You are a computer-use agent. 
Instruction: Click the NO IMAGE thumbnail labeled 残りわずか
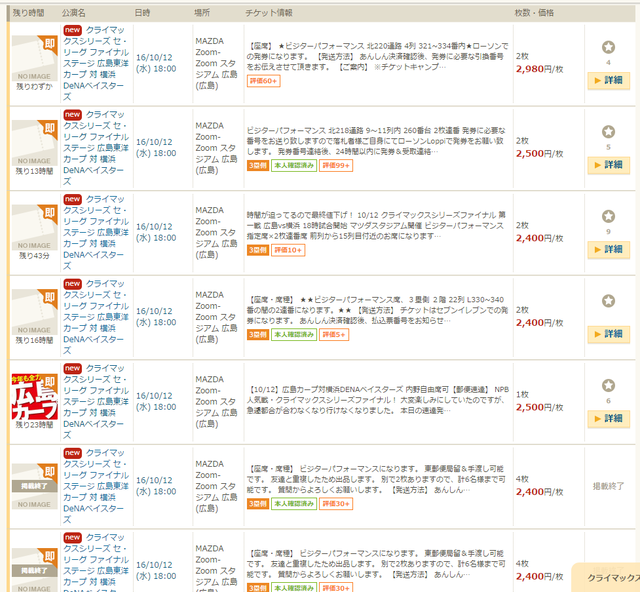coord(34,58)
